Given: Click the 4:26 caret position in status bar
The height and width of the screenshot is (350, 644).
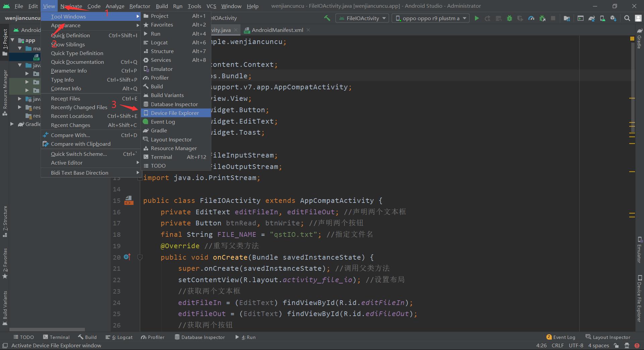Looking at the screenshot, I should click(541, 346).
